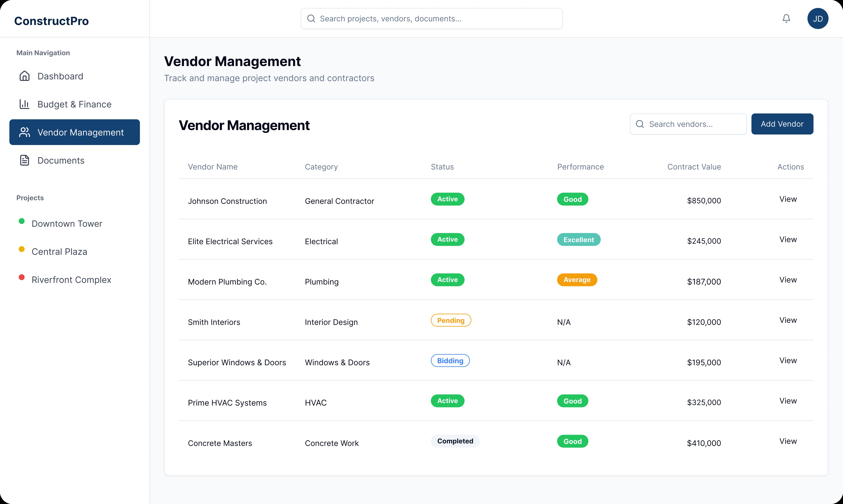Screen dimensions: 843x504
Task: Click View for Concrete Masters
Action: (x=788, y=441)
